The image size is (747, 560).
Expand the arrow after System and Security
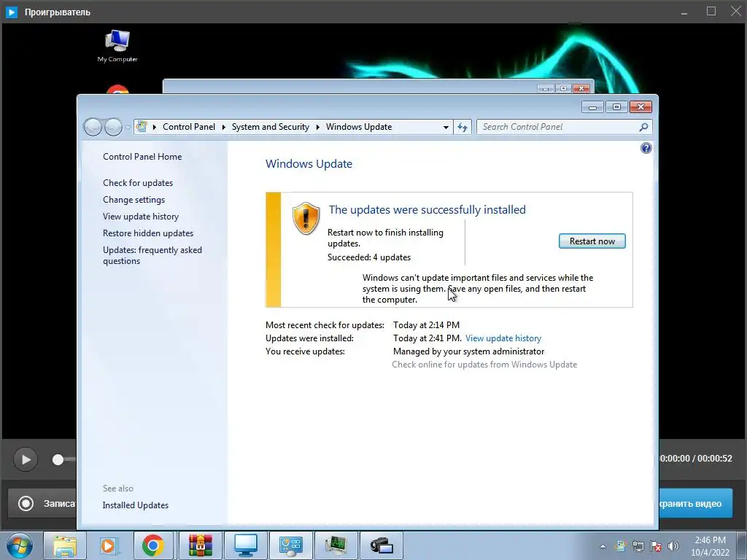tap(318, 127)
